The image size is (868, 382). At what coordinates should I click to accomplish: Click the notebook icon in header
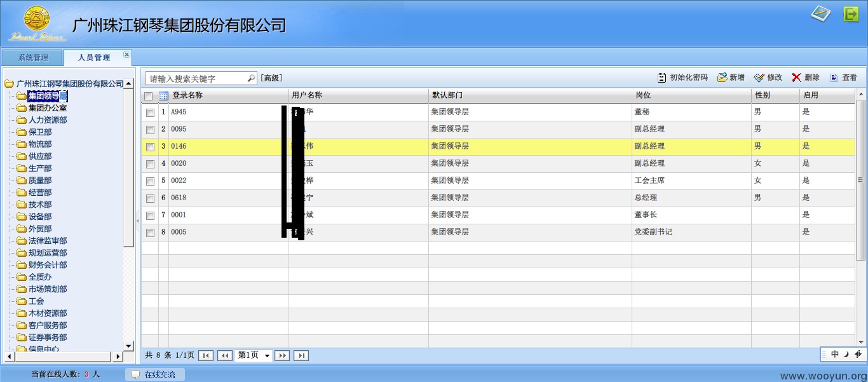pos(821,13)
